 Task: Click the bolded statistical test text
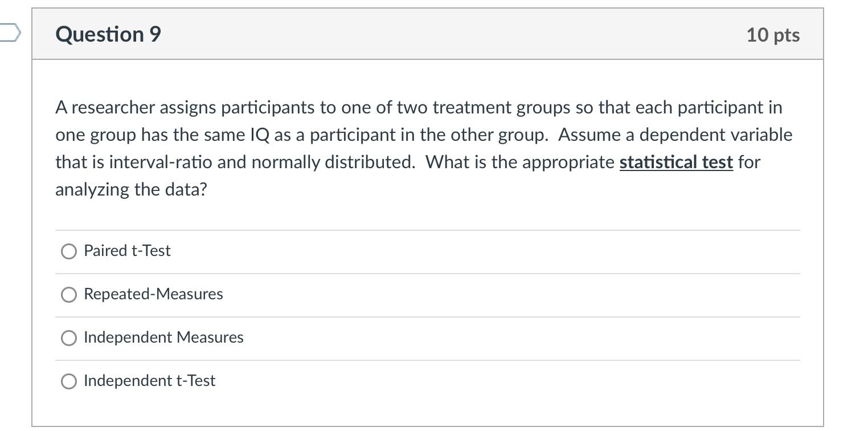(x=675, y=162)
